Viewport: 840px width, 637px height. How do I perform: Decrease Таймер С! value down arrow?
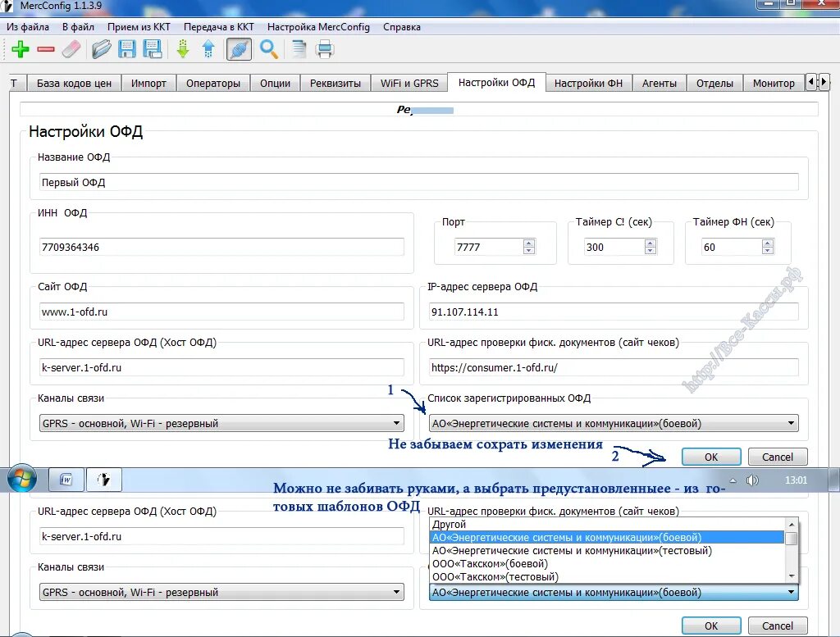651,251
